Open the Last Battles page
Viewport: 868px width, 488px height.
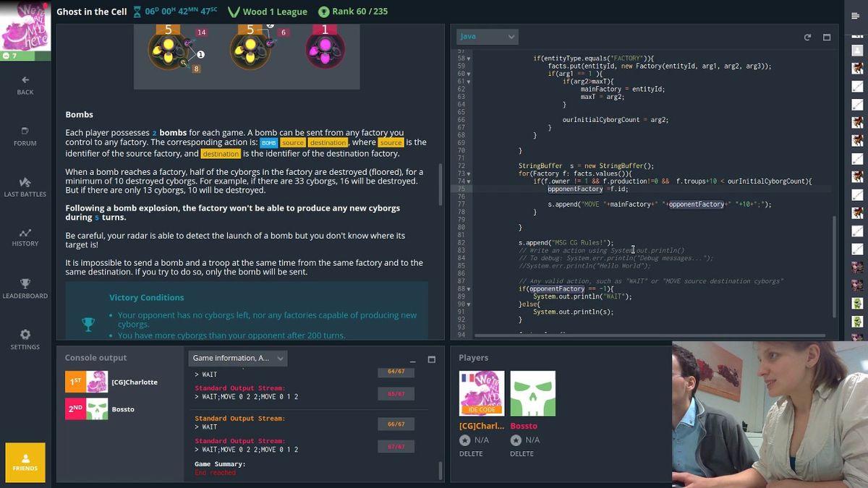pos(25,187)
